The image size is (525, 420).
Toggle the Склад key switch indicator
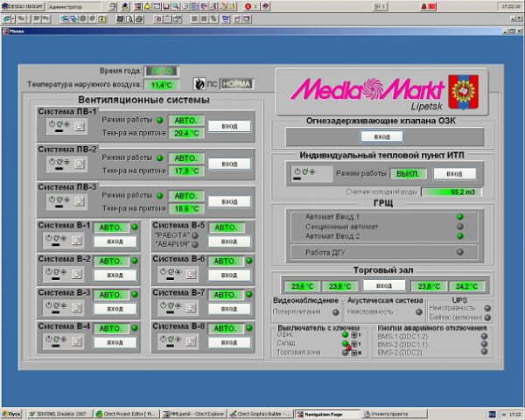[x=355, y=342]
